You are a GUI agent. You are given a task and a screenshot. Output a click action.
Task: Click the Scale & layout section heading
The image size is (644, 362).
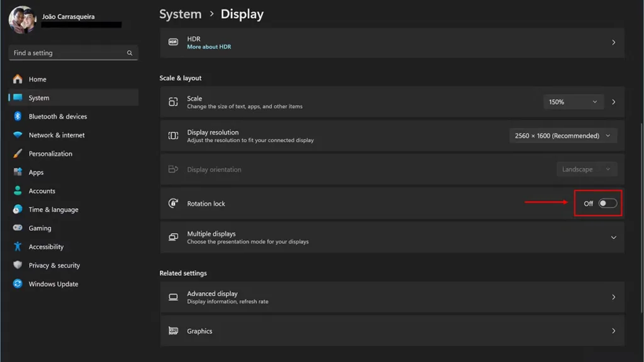(x=180, y=78)
